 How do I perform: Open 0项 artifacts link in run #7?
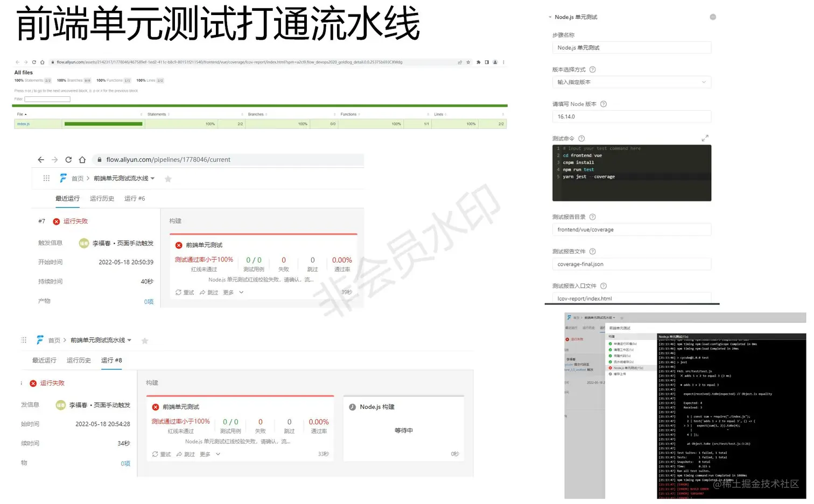(149, 302)
